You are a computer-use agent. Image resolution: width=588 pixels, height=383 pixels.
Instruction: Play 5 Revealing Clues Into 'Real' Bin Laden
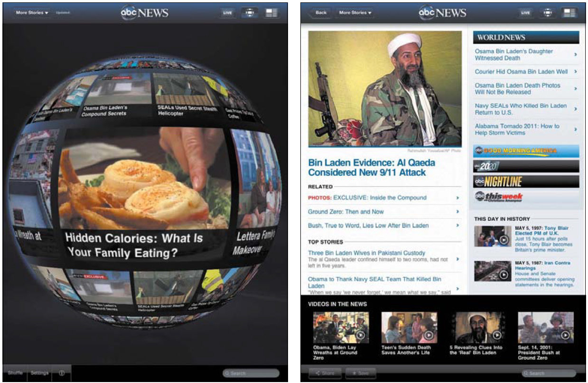pos(477,327)
